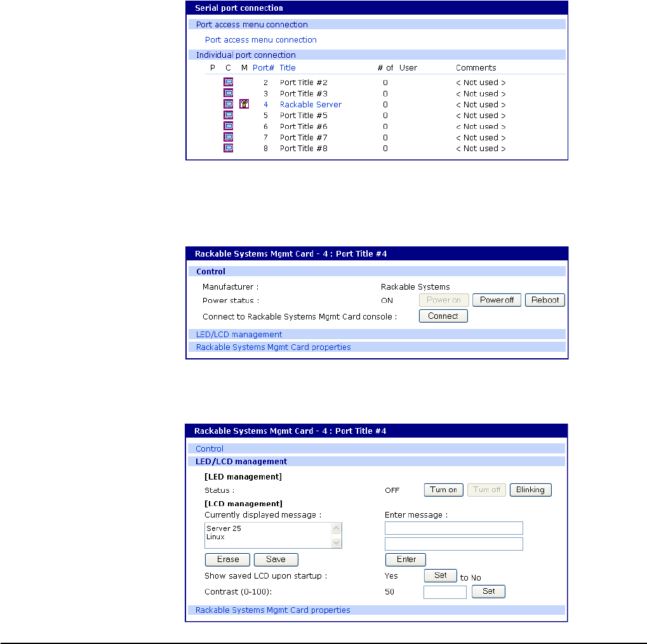Click '< Not used >' comment for port 3
This screenshot has height=644, width=647.
[x=481, y=94]
